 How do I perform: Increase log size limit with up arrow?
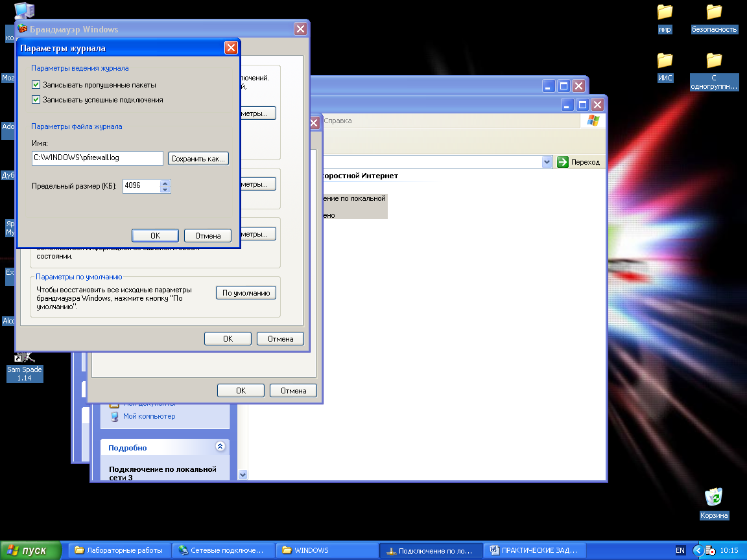(165, 183)
